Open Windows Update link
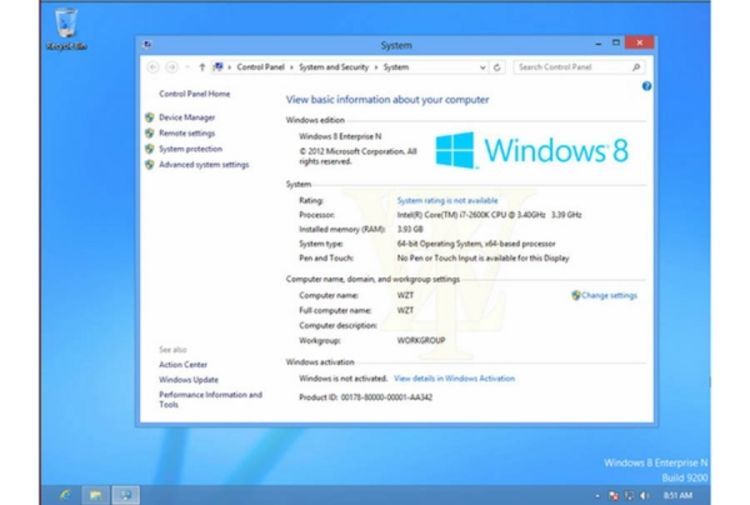The image size is (750, 505). click(x=188, y=380)
